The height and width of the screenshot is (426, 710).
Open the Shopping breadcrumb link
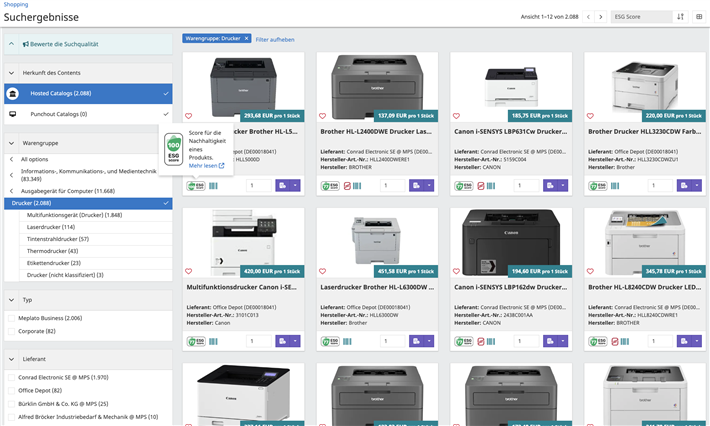[x=14, y=4]
